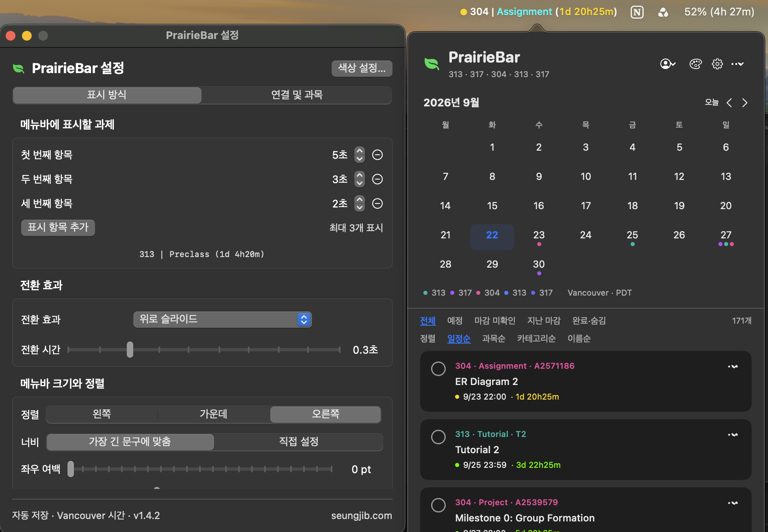
Task: Open the color palette icon in PrairieBar
Action: point(695,64)
